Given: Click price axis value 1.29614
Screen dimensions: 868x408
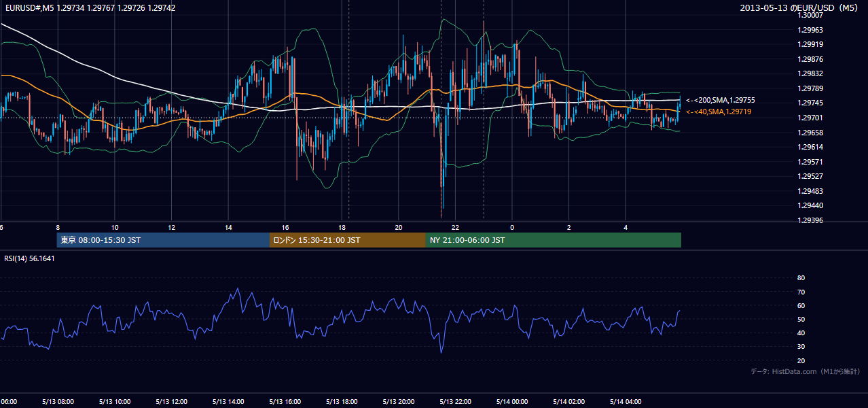Looking at the screenshot, I should point(810,147).
